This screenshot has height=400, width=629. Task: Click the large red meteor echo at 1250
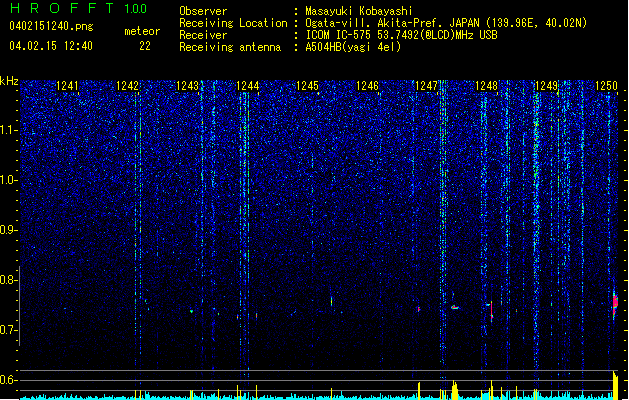(x=615, y=305)
